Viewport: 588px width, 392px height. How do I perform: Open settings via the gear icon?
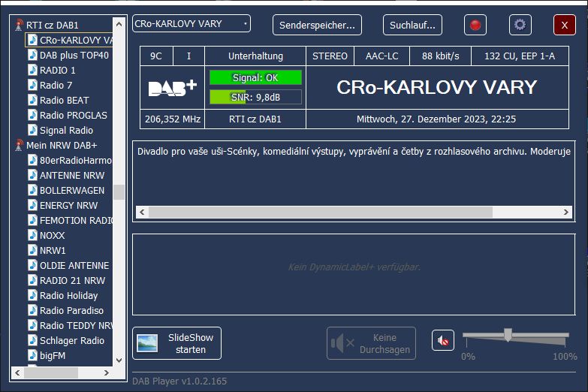point(520,25)
